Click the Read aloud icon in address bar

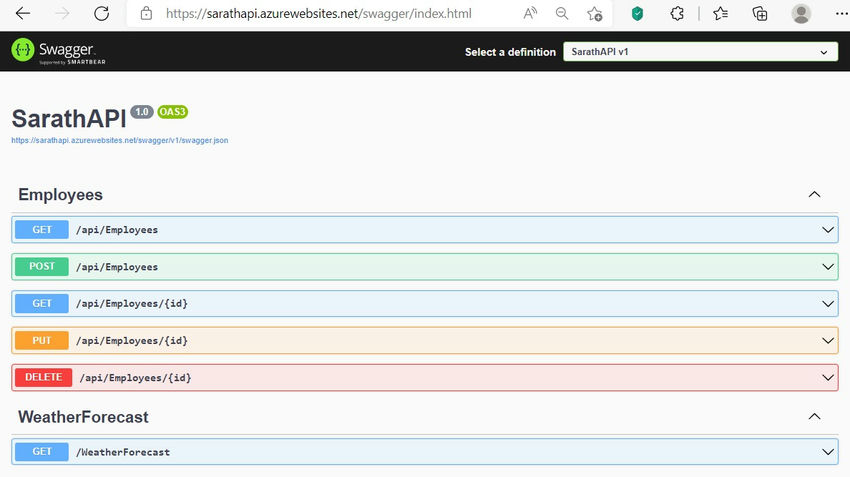pyautogui.click(x=530, y=14)
